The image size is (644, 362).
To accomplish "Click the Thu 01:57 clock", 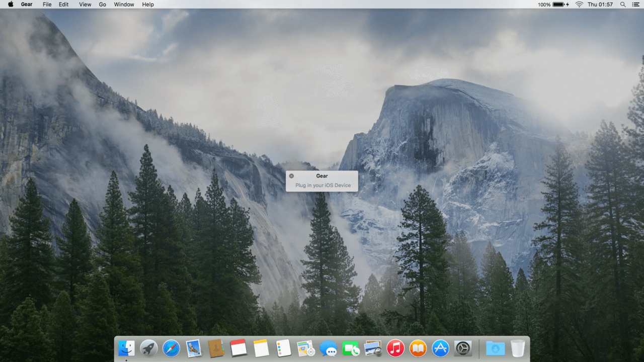I will [600, 4].
